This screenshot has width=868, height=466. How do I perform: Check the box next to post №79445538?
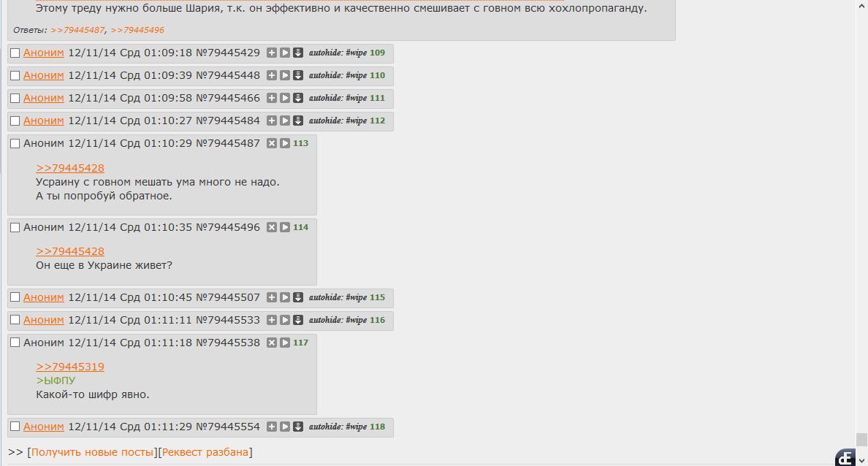click(15, 343)
